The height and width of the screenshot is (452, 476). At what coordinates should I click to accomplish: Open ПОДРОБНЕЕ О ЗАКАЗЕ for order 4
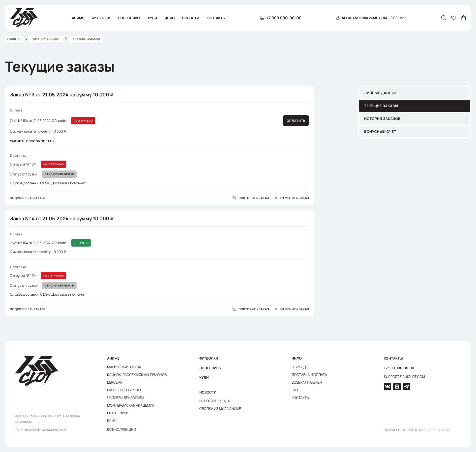coord(28,309)
